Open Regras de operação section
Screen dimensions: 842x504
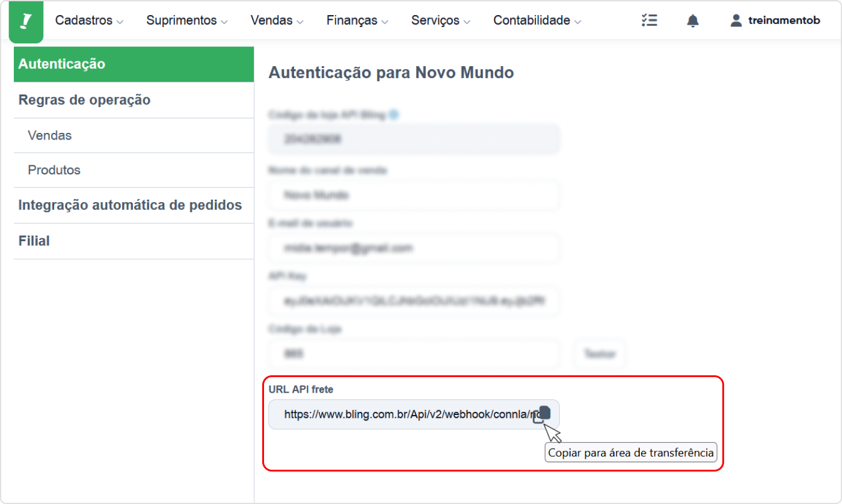coord(134,100)
